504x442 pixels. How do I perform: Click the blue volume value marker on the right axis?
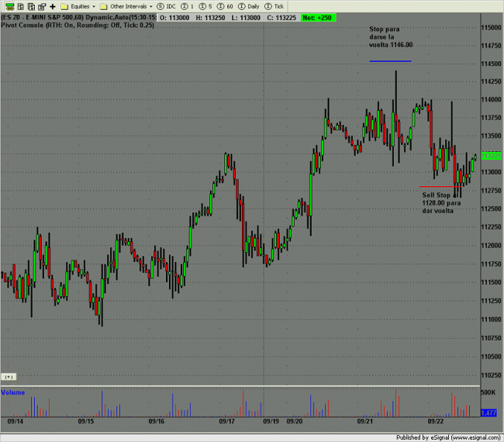(x=488, y=413)
